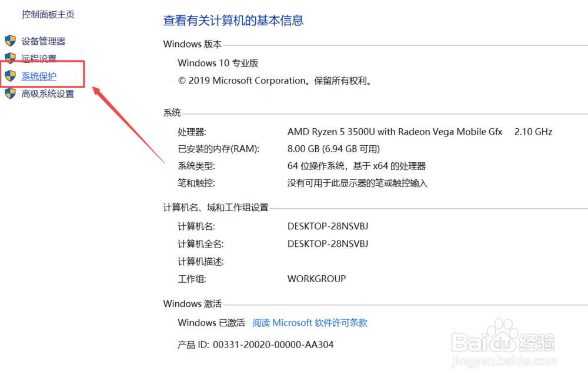The height and width of the screenshot is (381, 588).
Task: Click the 系统类型: label
Action: pyautogui.click(x=196, y=166)
